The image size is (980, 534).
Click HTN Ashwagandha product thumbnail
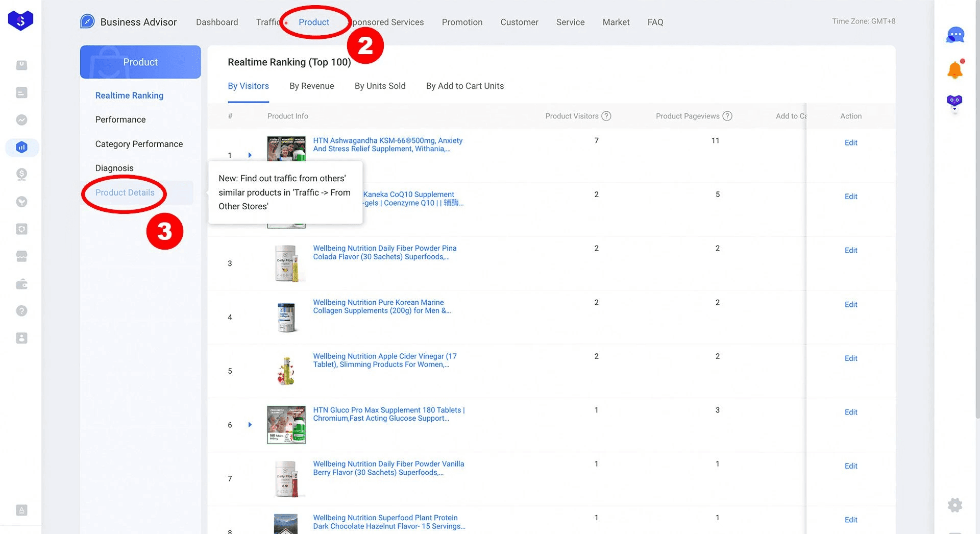tap(286, 149)
